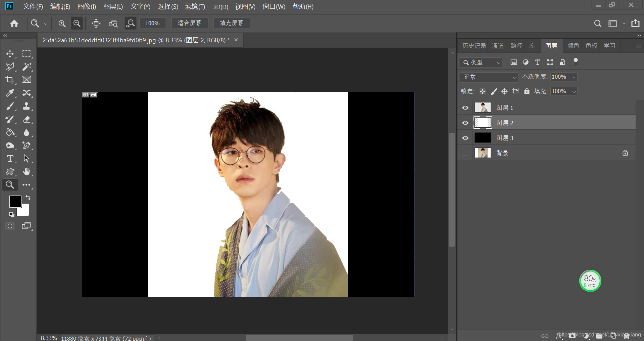644x341 pixels.
Task: Switch to the 历史记录 tab
Action: (474, 46)
